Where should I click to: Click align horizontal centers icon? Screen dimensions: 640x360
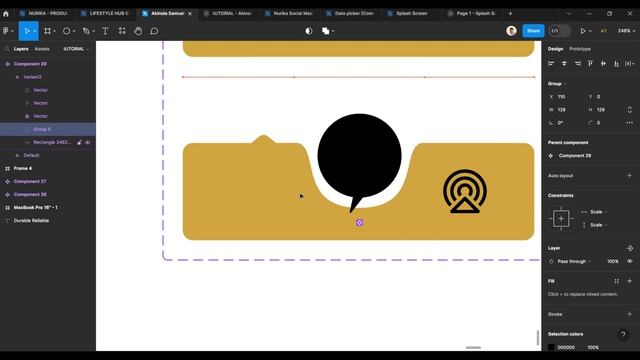(x=564, y=64)
